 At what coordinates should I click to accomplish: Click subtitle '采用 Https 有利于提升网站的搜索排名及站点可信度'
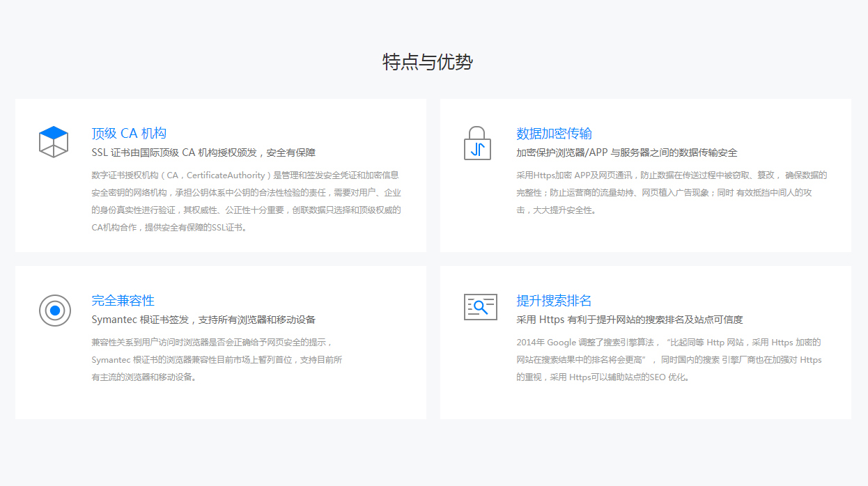click(630, 320)
